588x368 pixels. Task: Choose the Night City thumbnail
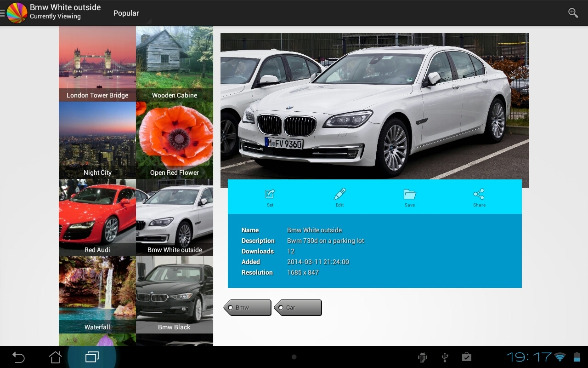point(97,140)
